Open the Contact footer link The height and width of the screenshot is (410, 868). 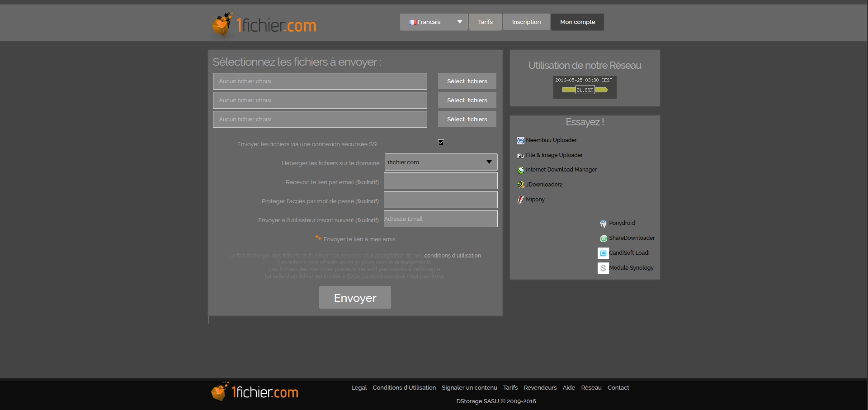click(x=618, y=388)
